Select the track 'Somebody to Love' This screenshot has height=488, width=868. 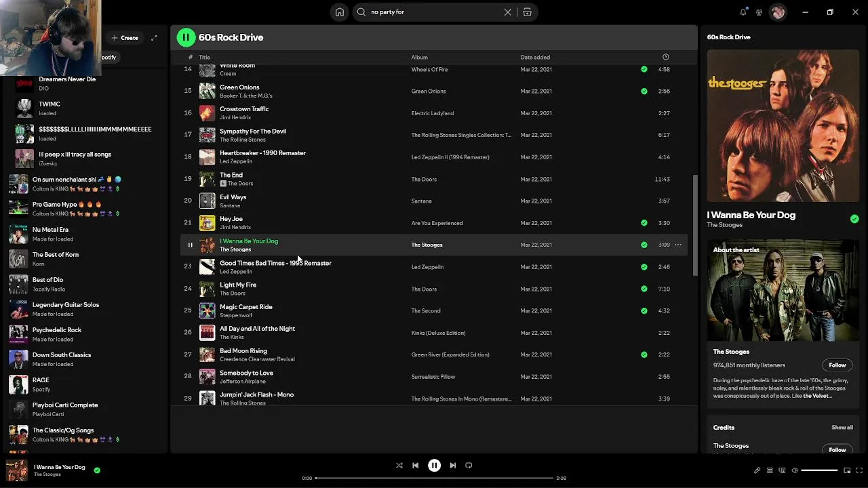434,377
